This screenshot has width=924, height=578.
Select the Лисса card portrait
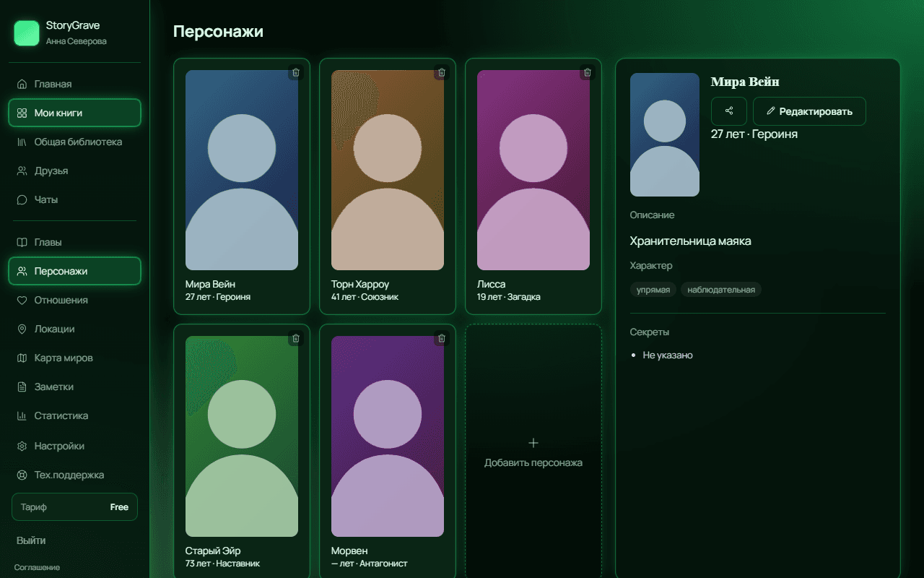(533, 170)
